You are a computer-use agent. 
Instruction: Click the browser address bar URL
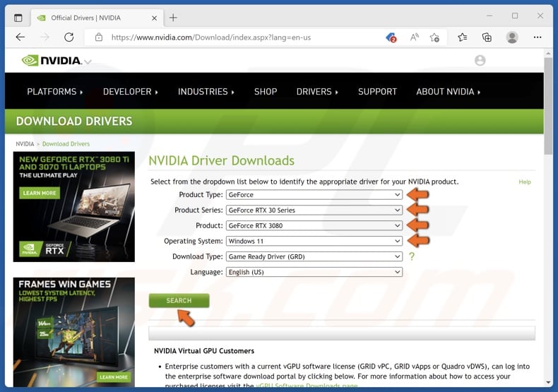pos(211,37)
